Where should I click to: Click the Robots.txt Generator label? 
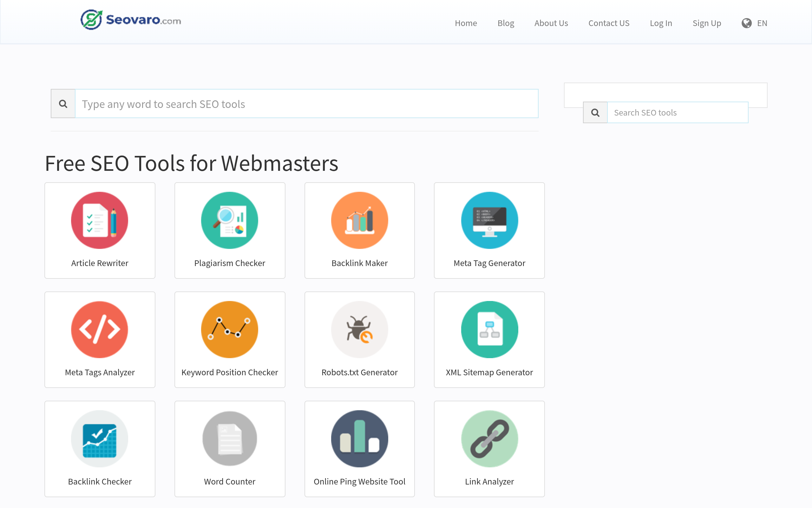pos(359,372)
